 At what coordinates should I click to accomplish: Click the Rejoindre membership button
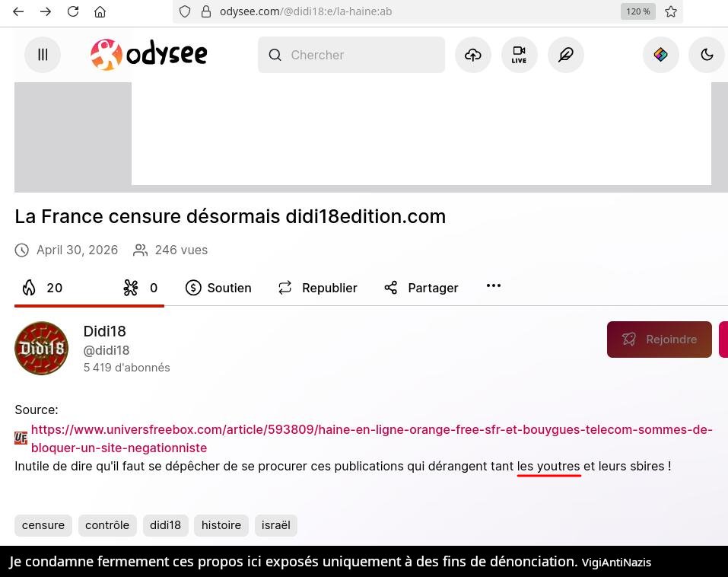click(x=659, y=340)
